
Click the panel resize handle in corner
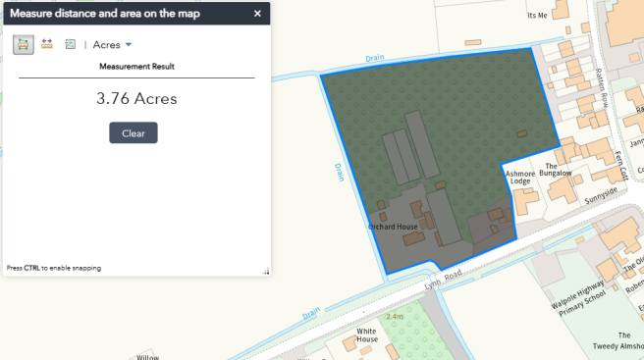[266, 271]
